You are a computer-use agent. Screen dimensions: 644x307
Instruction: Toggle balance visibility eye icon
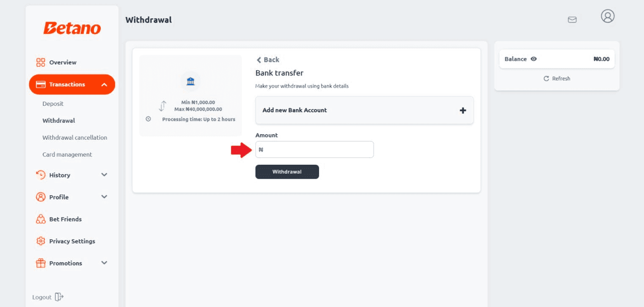pyautogui.click(x=534, y=59)
